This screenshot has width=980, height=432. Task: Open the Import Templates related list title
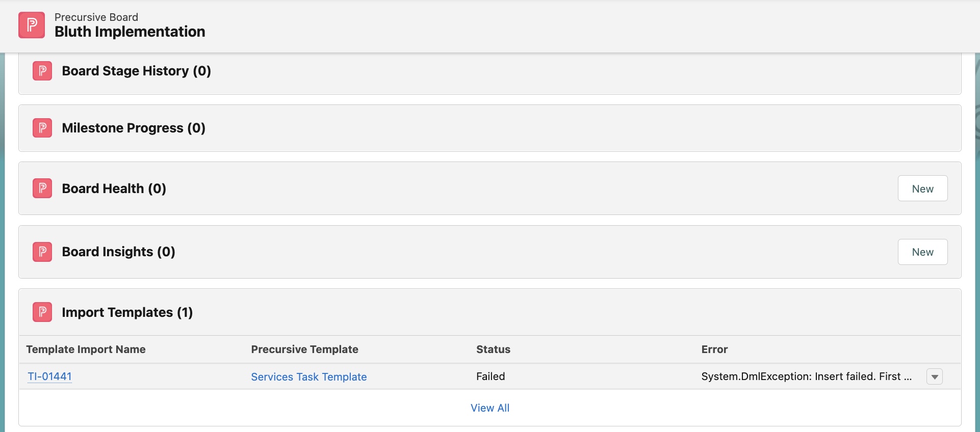tap(127, 312)
